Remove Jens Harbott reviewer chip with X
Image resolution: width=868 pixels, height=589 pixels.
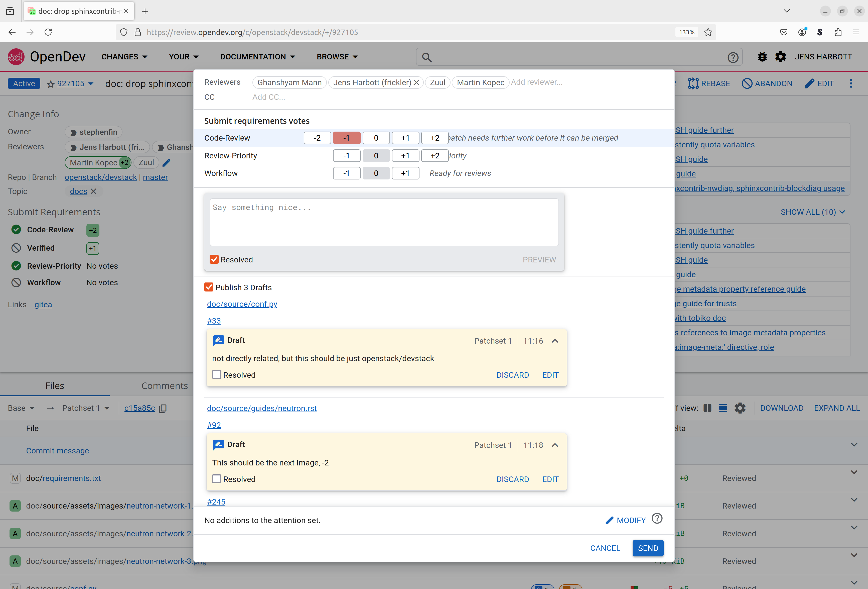point(416,83)
